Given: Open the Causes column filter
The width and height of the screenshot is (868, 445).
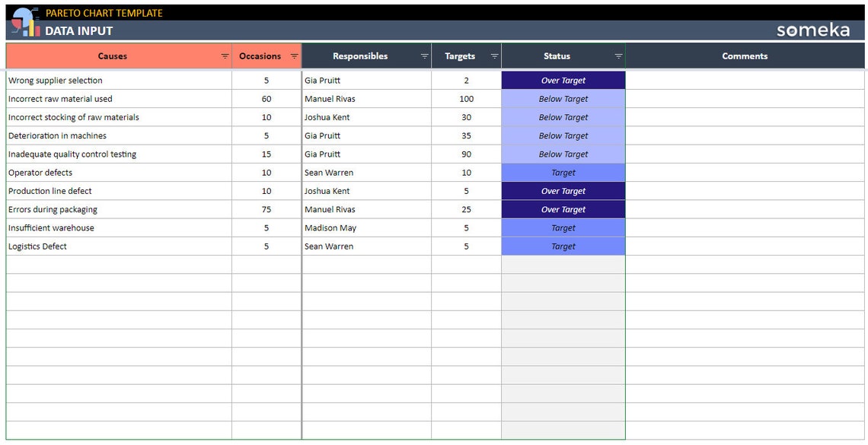Looking at the screenshot, I should click(225, 56).
